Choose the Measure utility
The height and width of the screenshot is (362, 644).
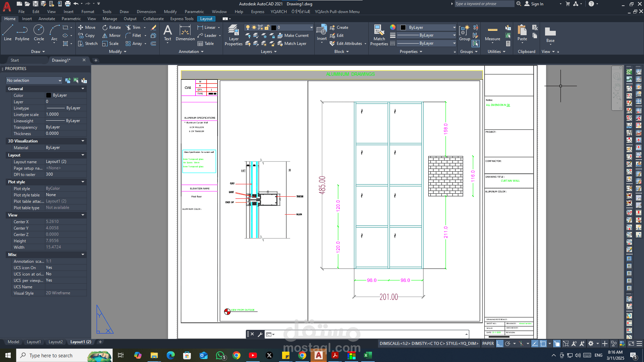click(492, 34)
